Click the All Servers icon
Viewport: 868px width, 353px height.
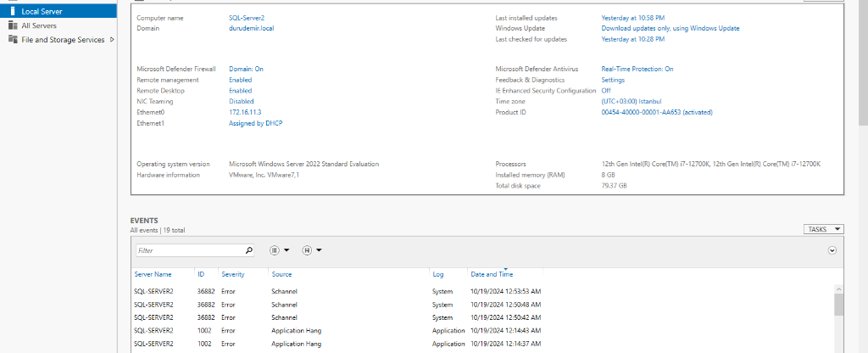tap(12, 25)
